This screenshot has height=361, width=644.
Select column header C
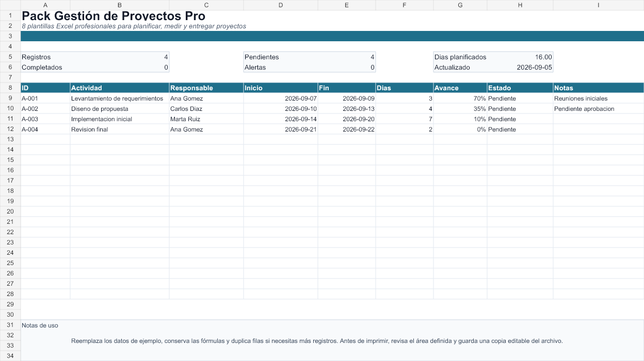pyautogui.click(x=206, y=5)
